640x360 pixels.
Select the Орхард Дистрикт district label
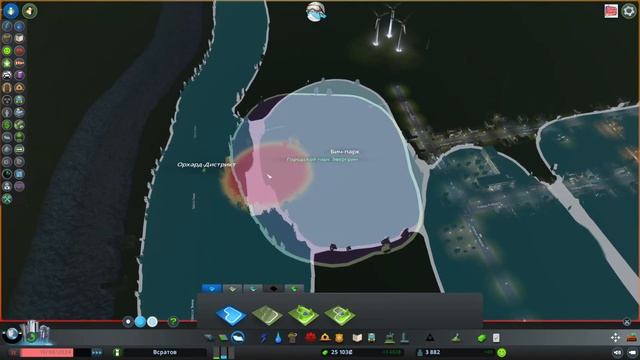tap(206, 164)
